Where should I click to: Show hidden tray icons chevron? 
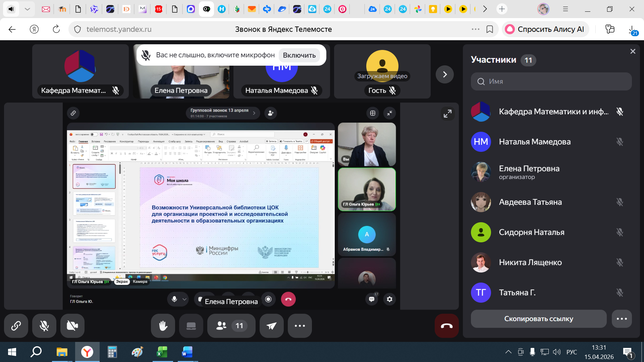pos(508,352)
